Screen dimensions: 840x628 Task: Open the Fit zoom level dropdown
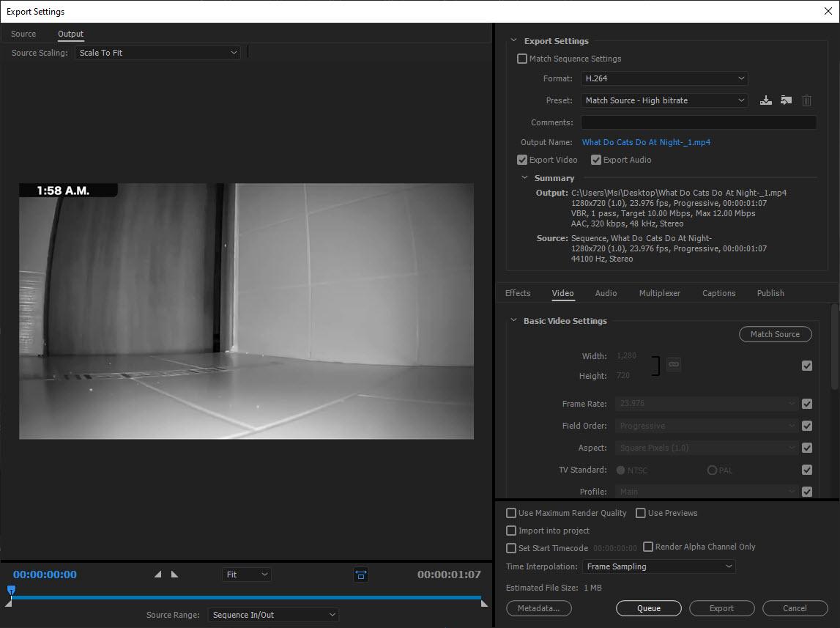point(246,575)
